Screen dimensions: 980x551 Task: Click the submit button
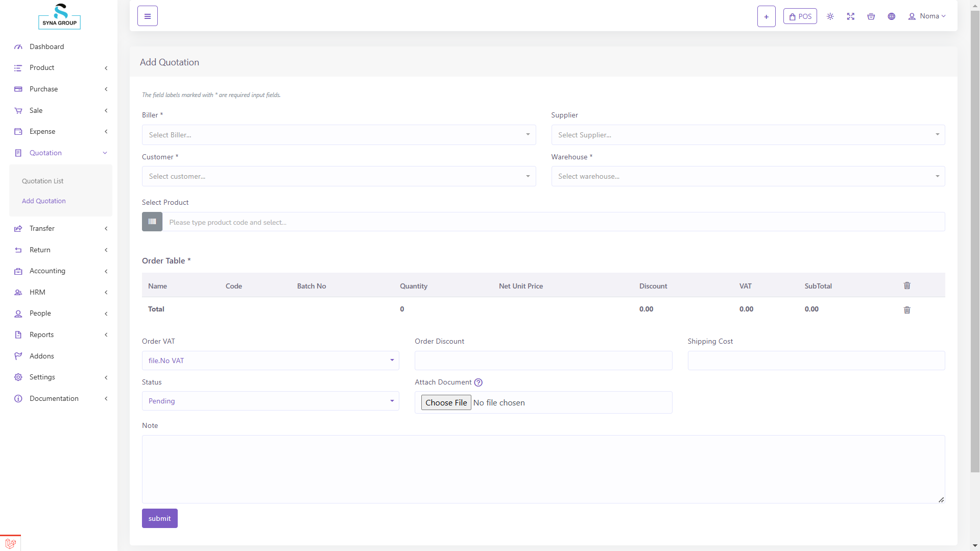[159, 518]
